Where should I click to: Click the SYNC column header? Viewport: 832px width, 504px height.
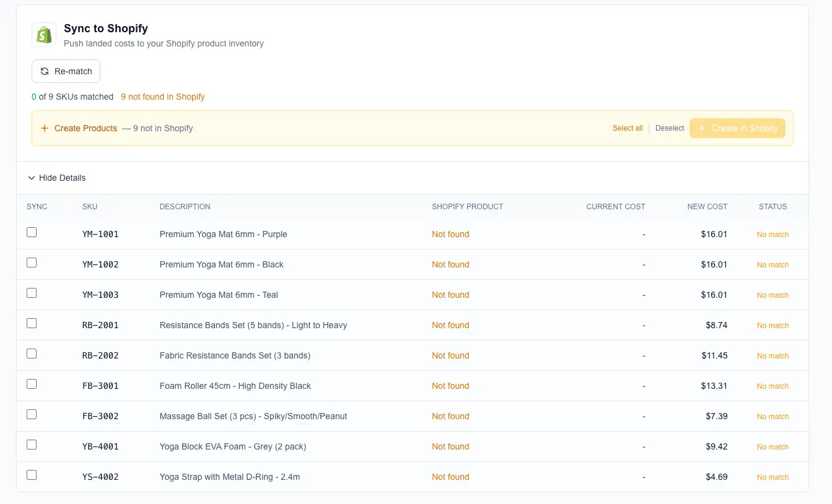coord(37,207)
